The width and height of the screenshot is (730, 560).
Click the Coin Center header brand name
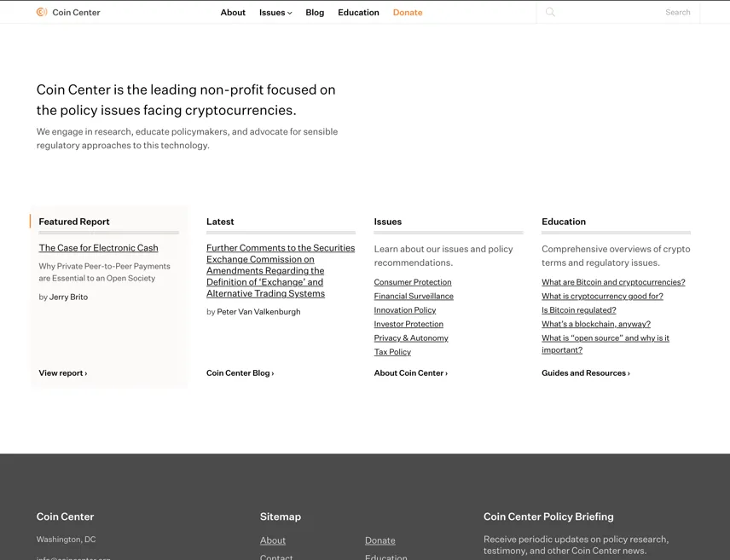point(77,13)
